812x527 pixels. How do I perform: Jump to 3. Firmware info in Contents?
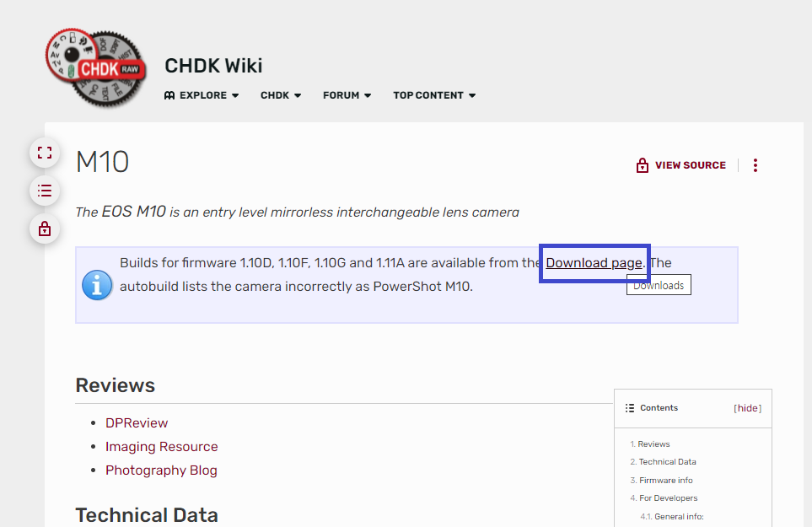pos(661,481)
